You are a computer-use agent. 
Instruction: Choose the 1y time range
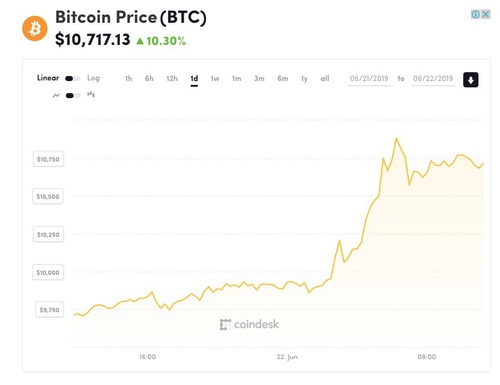304,79
